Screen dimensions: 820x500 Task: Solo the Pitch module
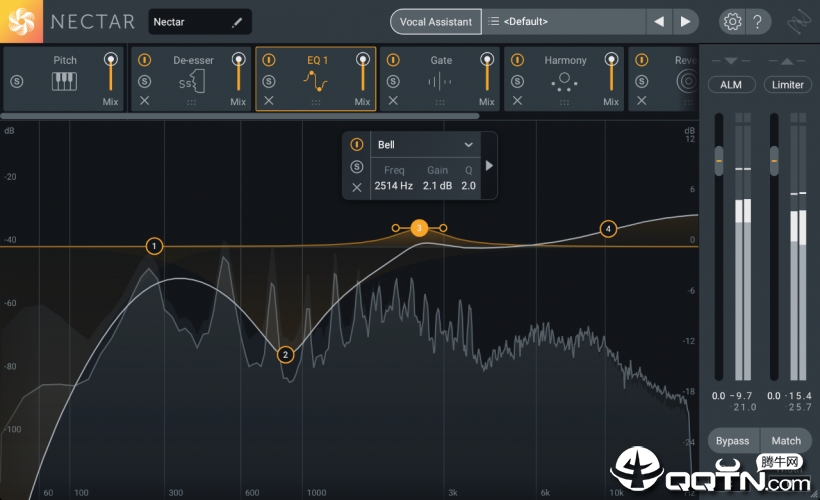17,82
